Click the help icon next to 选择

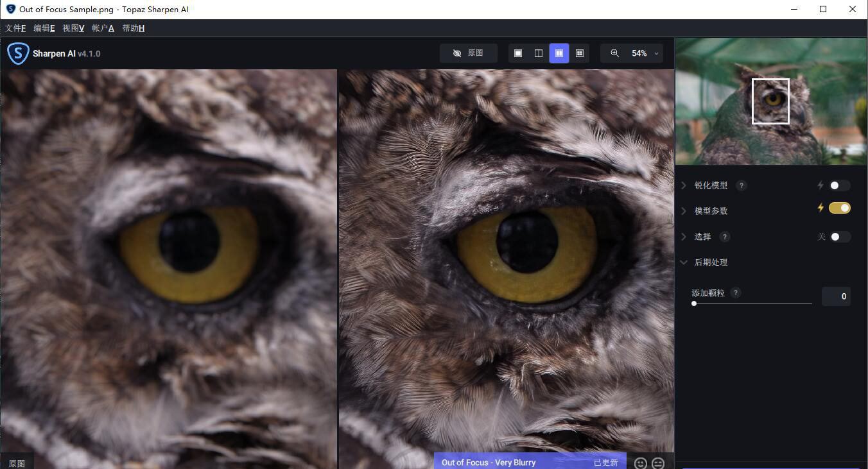coord(725,237)
